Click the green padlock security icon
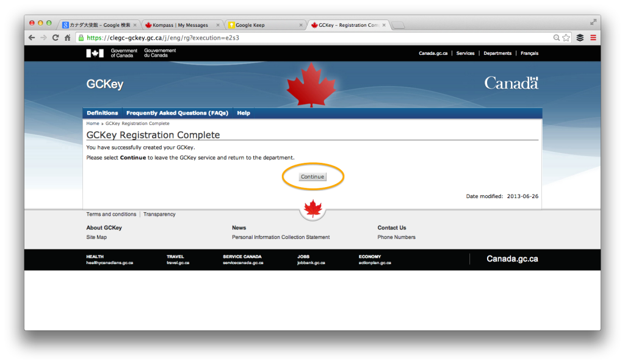625x364 pixels. pyautogui.click(x=81, y=37)
